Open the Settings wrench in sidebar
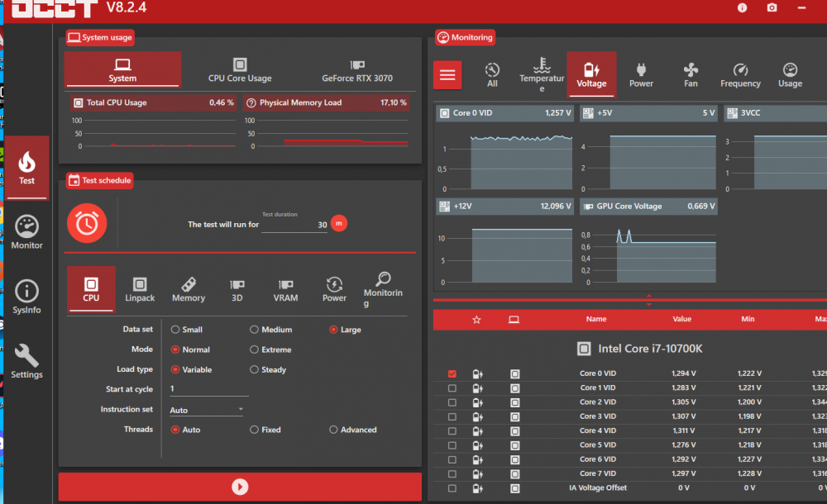The height and width of the screenshot is (504, 827). [x=27, y=362]
